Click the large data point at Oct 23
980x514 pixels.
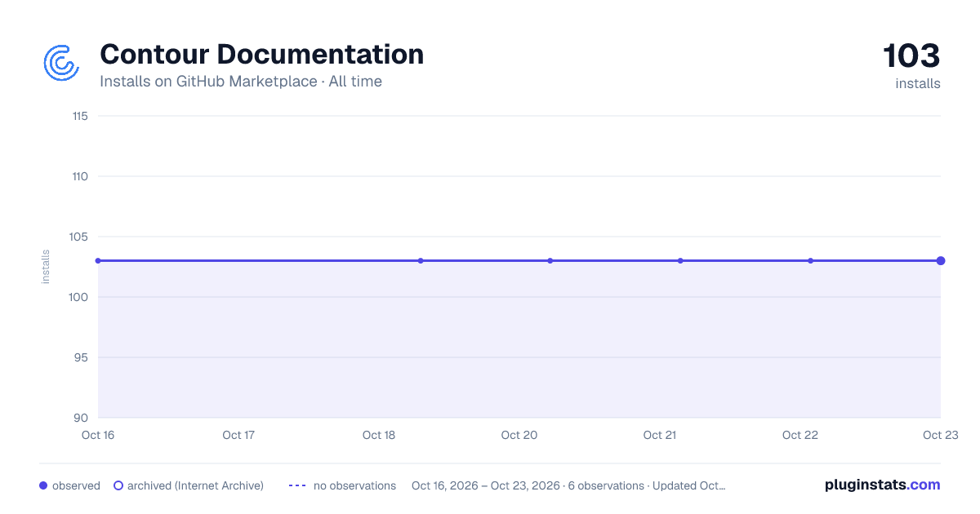coord(941,261)
